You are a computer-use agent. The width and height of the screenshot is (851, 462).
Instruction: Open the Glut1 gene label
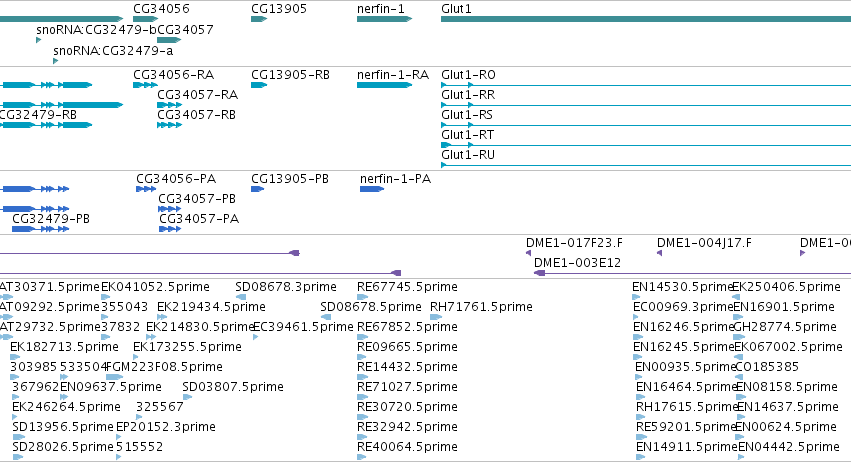(456, 9)
